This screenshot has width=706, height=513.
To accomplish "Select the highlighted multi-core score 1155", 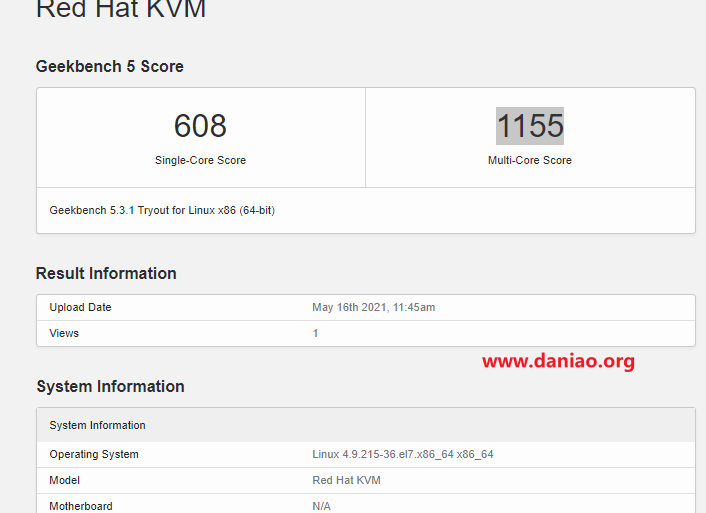I will [530, 126].
